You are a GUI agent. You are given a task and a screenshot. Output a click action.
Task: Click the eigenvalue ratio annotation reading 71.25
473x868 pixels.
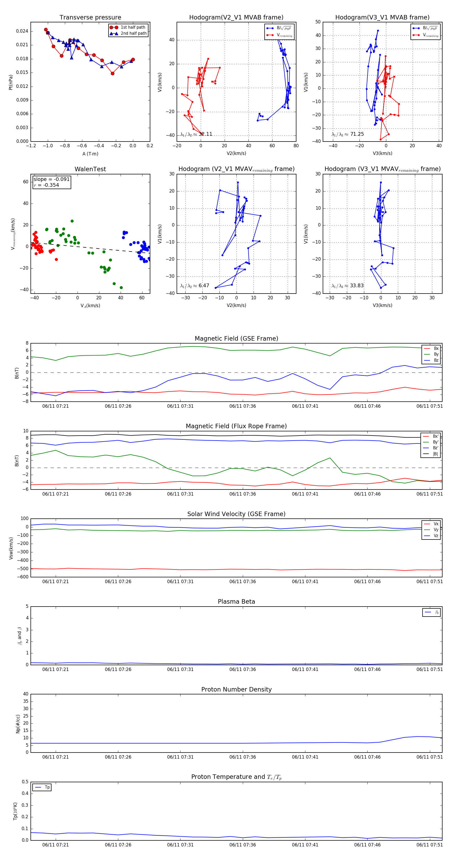[348, 134]
